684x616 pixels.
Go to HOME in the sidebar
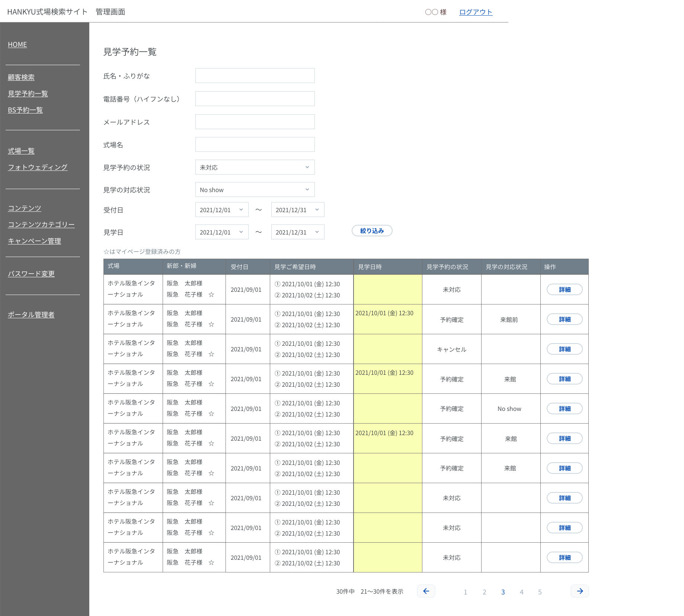[x=17, y=44]
